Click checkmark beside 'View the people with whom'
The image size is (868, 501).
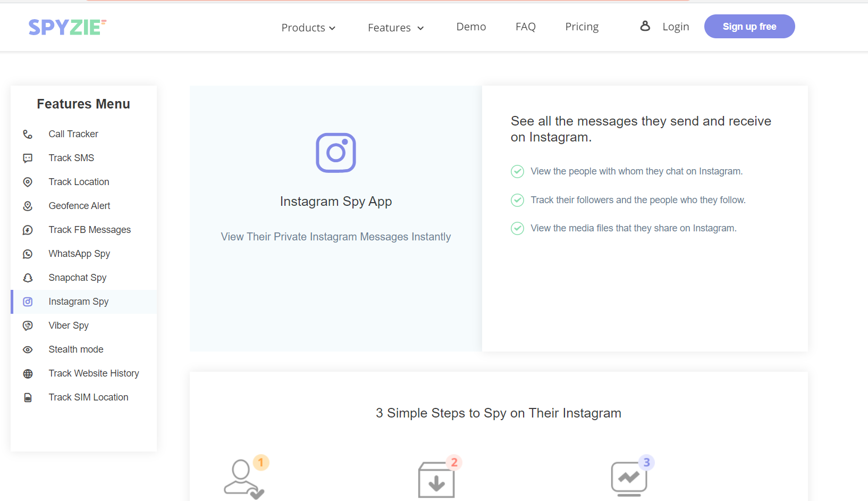(517, 171)
